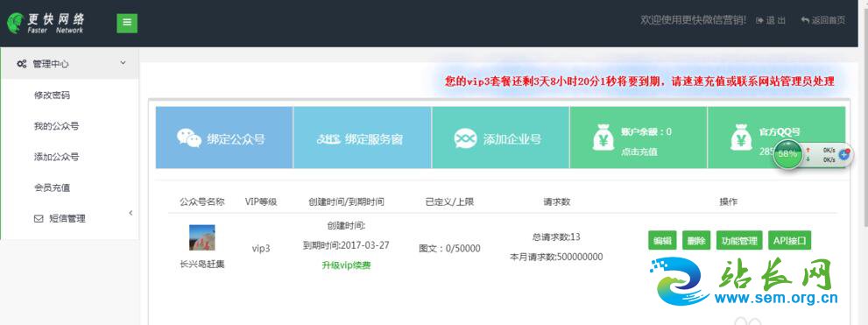Open 短信管理 in the sidebar
The height and width of the screenshot is (325, 868).
(x=67, y=219)
